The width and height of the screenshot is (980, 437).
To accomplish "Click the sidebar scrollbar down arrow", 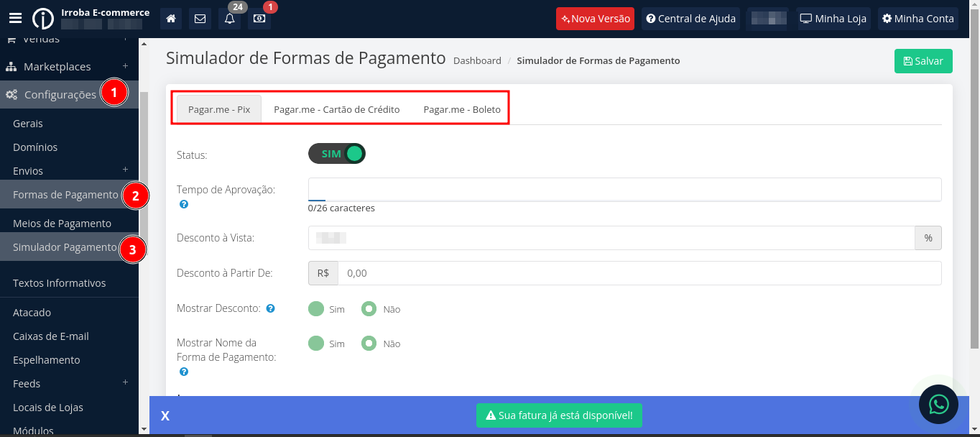I will pyautogui.click(x=144, y=428).
